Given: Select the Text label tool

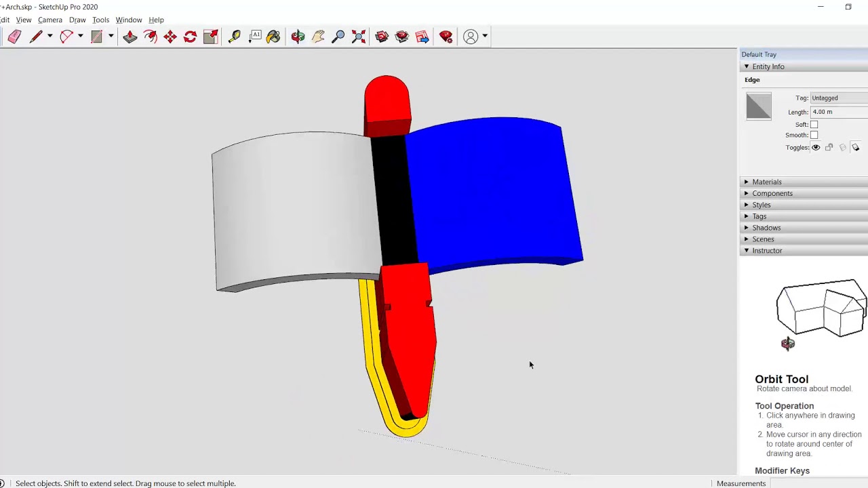Looking at the screenshot, I should point(255,37).
